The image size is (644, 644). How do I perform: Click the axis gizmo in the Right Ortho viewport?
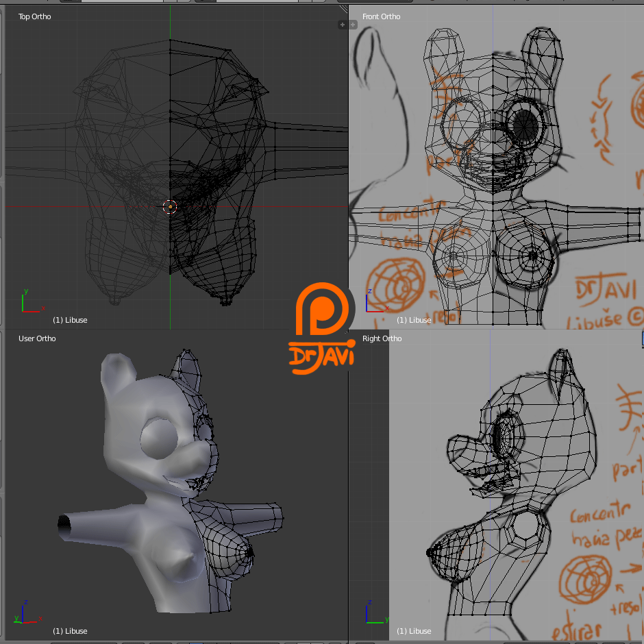376,612
